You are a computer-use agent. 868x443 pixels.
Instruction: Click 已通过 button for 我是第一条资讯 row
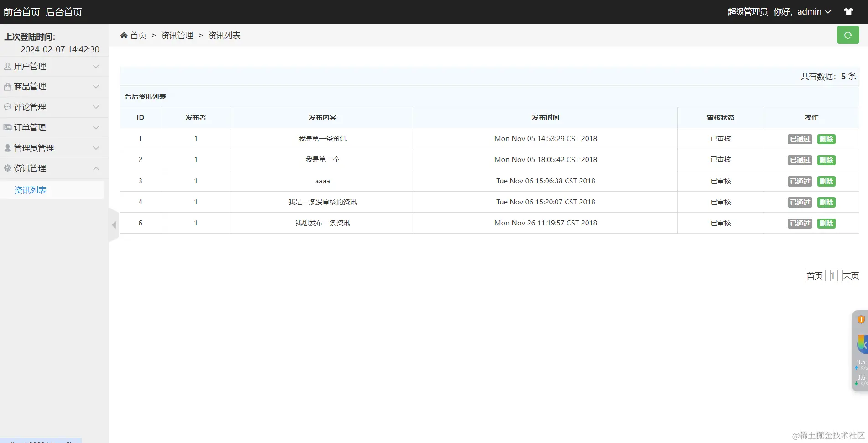[800, 139]
